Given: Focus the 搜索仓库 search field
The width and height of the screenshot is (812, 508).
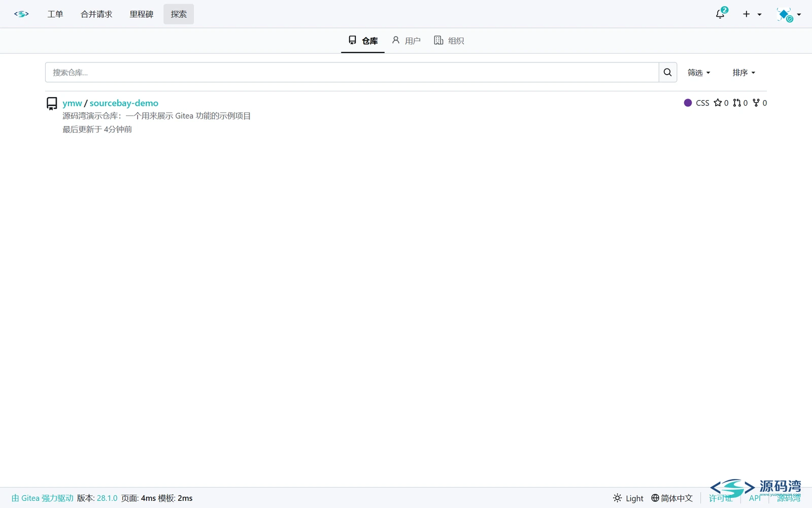Looking at the screenshot, I should [x=352, y=72].
